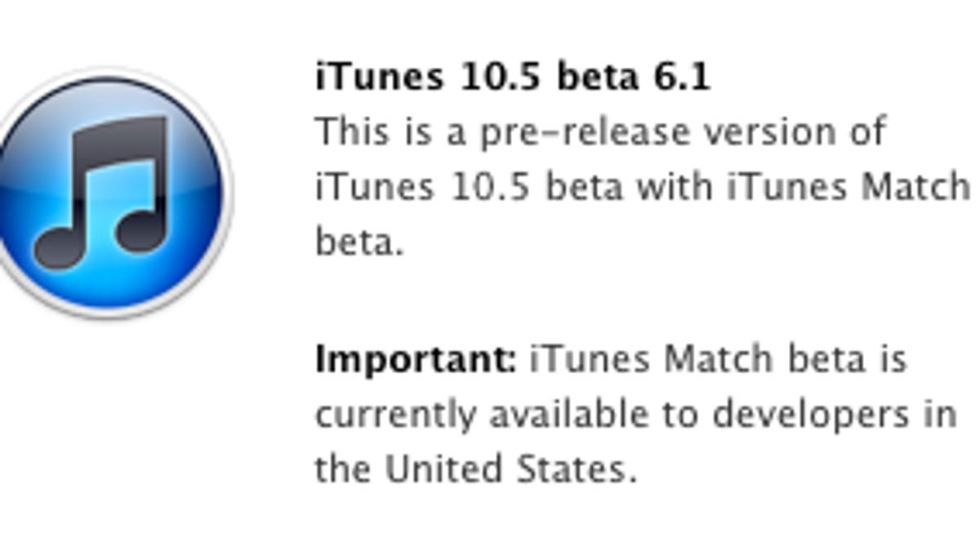Click the text "currently available to developers in"
This screenshot has height=551, width=980.
pos(635,415)
